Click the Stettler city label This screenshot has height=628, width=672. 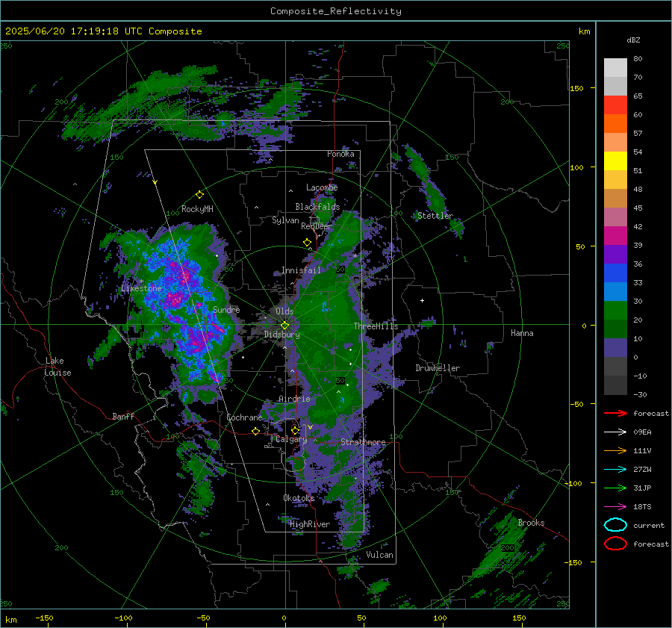[435, 216]
